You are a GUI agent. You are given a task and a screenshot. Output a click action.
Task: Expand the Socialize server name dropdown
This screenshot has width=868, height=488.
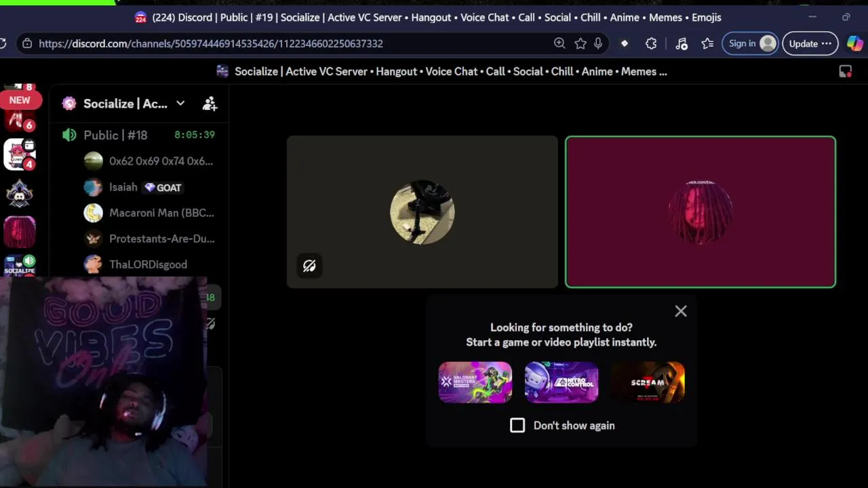pos(180,104)
